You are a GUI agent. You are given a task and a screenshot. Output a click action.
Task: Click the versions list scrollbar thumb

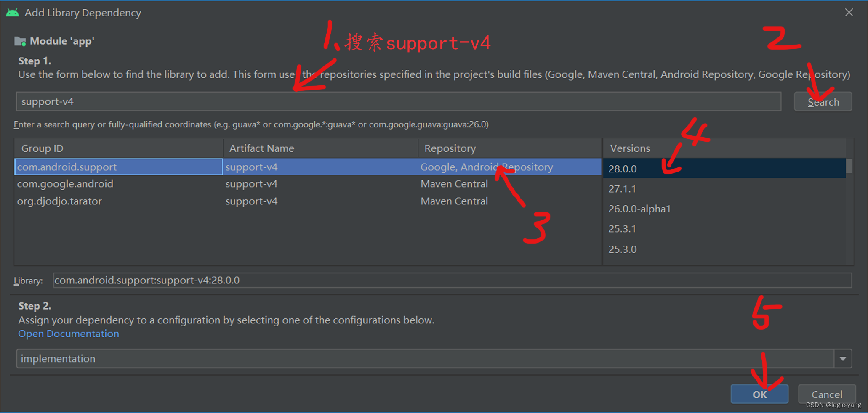849,166
